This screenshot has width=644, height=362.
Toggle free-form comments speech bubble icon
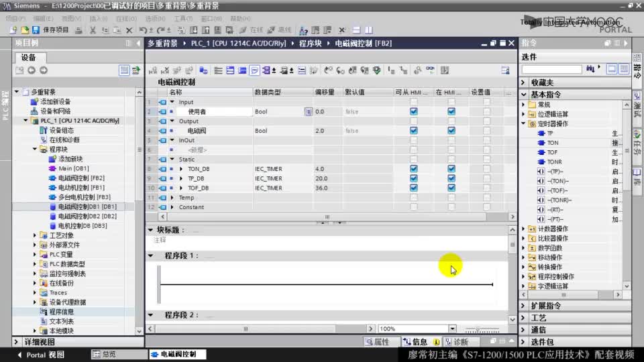254,70
